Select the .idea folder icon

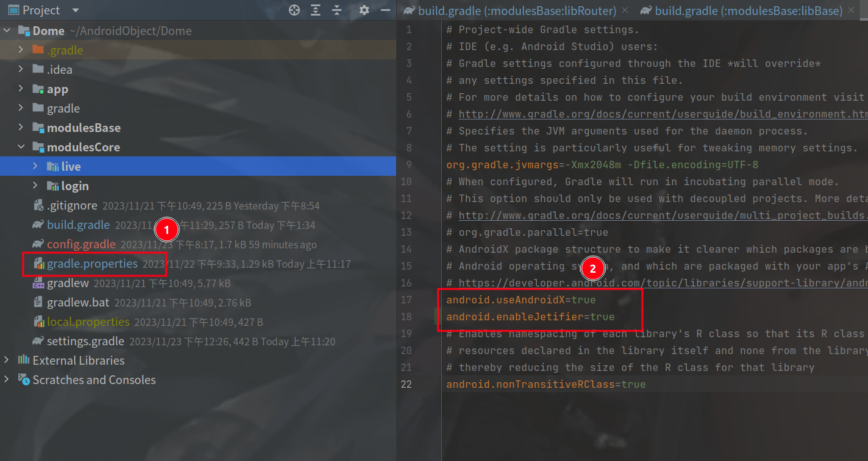37,69
